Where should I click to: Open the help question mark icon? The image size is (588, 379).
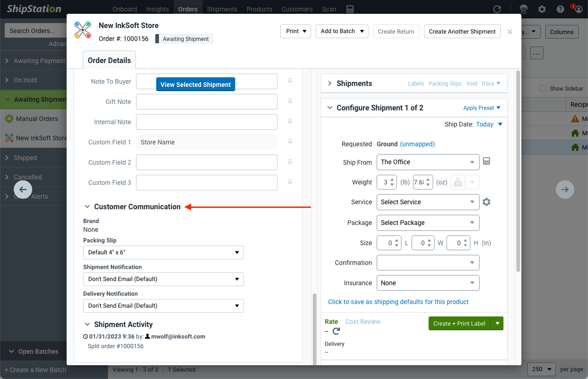tap(560, 9)
